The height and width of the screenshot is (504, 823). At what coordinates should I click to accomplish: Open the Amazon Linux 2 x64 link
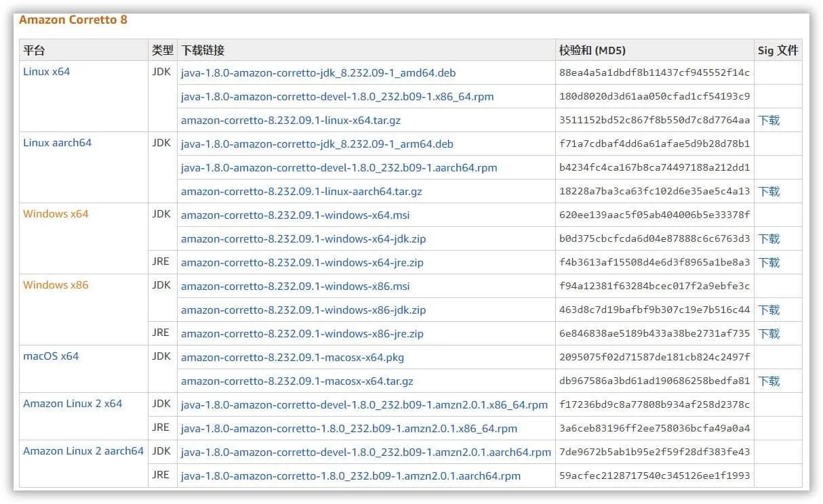click(x=73, y=403)
